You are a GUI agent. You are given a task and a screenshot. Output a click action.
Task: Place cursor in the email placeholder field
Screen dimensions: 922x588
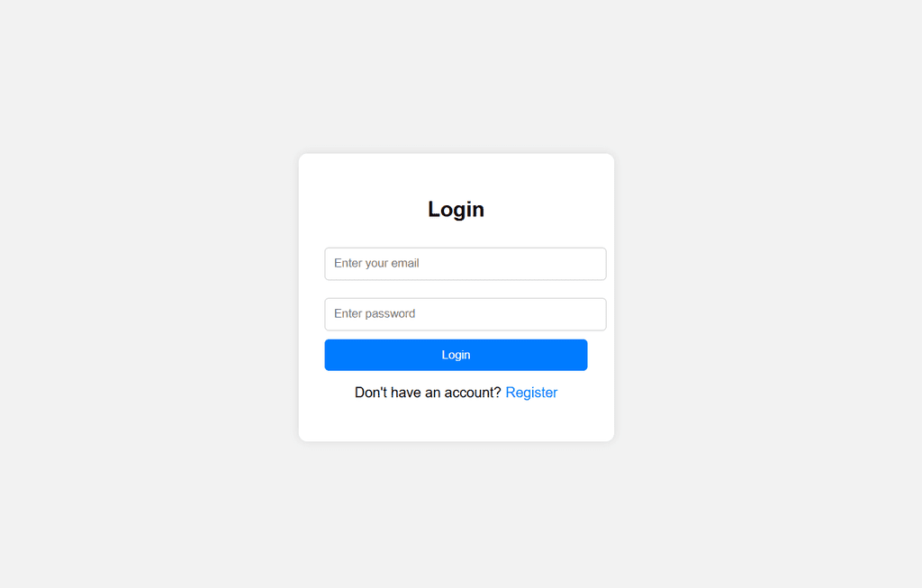pos(466,264)
